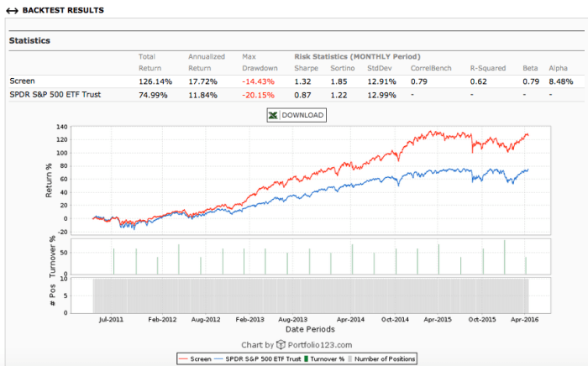Click the 8.48% Alpha value
This screenshot has width=588, height=366.
click(561, 81)
